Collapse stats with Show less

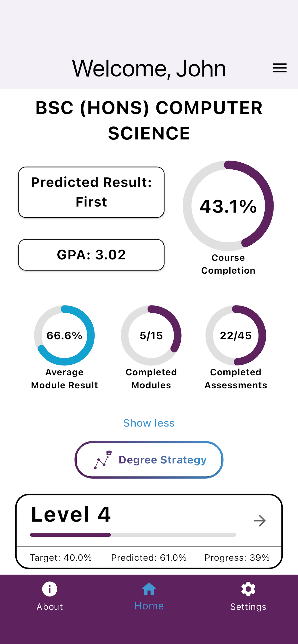(149, 423)
